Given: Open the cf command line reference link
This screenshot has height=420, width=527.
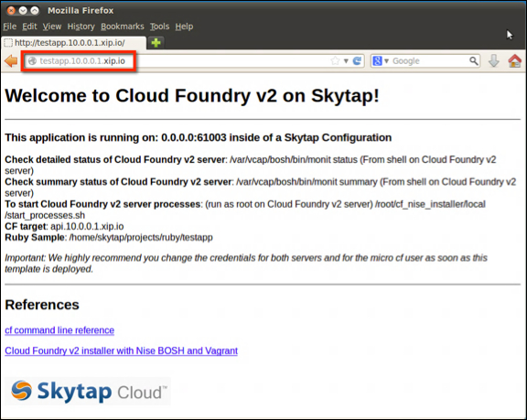Looking at the screenshot, I should pyautogui.click(x=59, y=330).
